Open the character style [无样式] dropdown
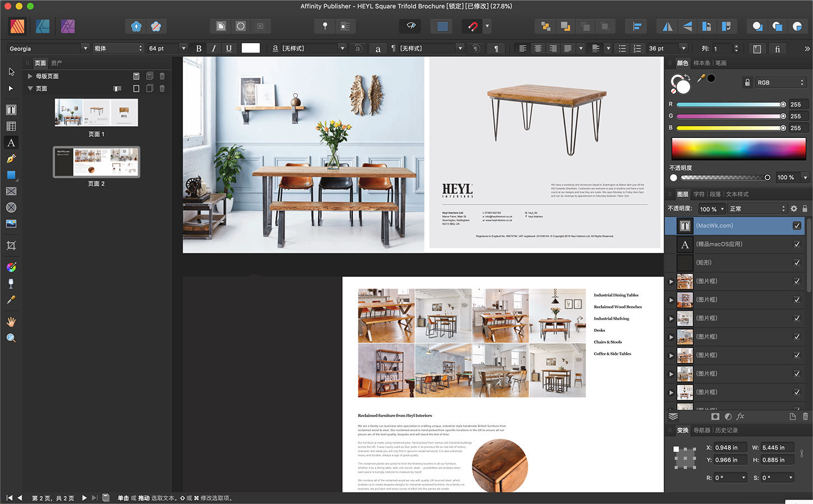 [342, 49]
